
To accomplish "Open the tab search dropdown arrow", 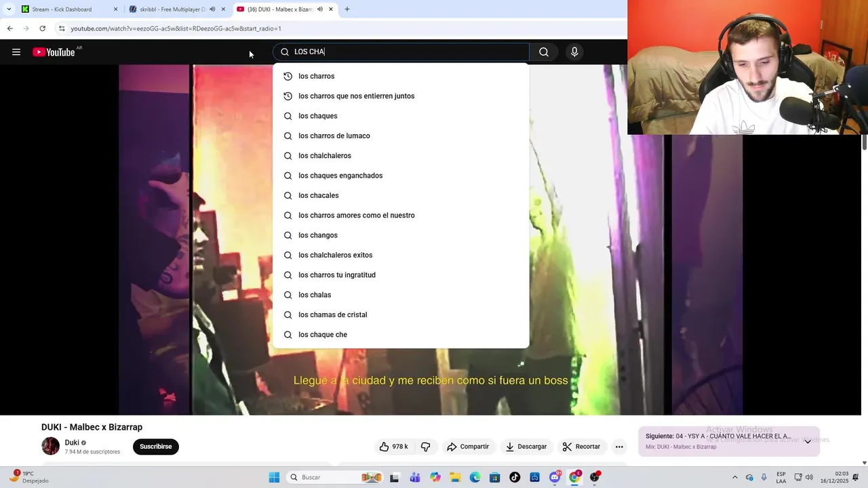I will 9,9.
